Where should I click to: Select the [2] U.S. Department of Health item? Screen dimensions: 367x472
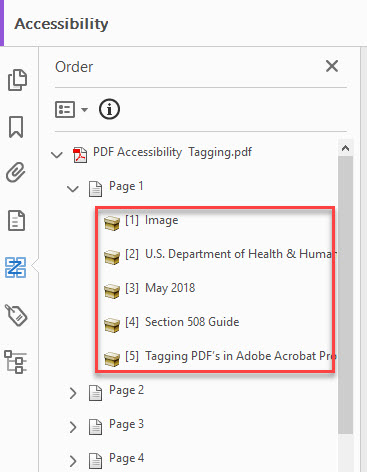tap(230, 254)
